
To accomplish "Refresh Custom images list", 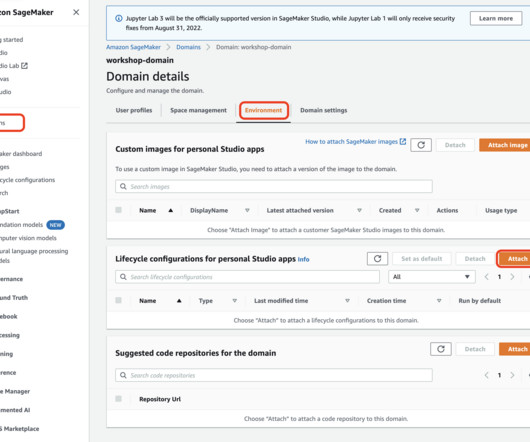I will click(x=421, y=145).
